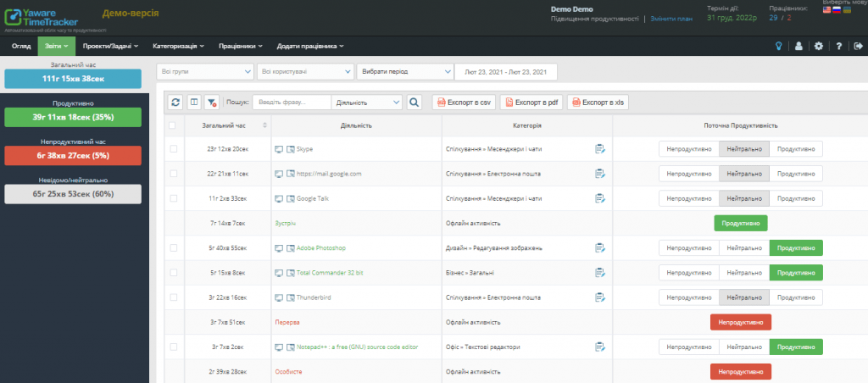Tick the checkbox for the Skype row
868x383 pixels.
(x=174, y=149)
